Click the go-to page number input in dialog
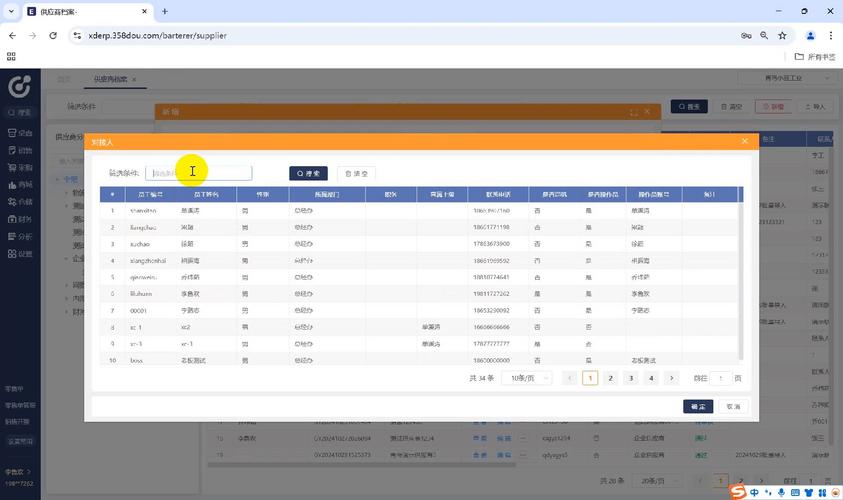The height and width of the screenshot is (500, 843). [x=720, y=378]
